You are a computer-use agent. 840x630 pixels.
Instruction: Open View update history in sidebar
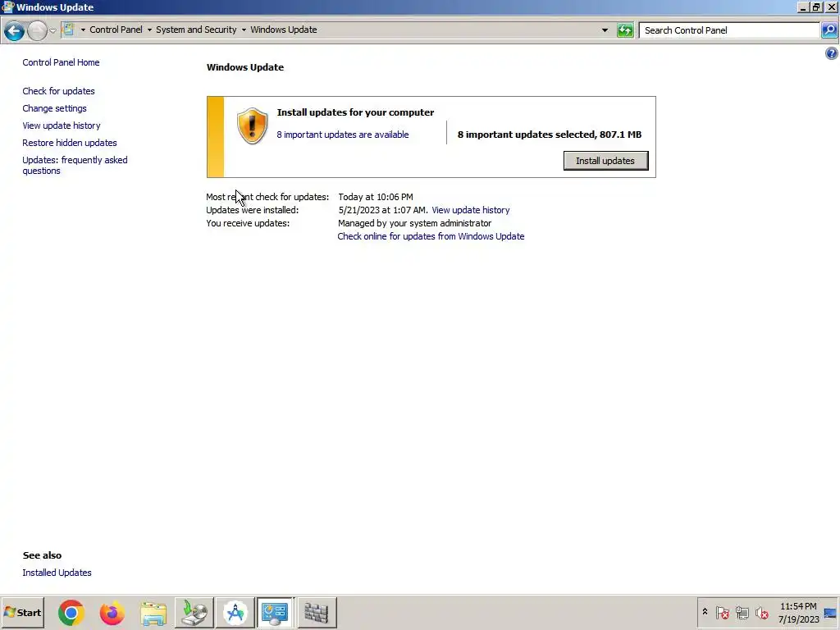pos(61,126)
